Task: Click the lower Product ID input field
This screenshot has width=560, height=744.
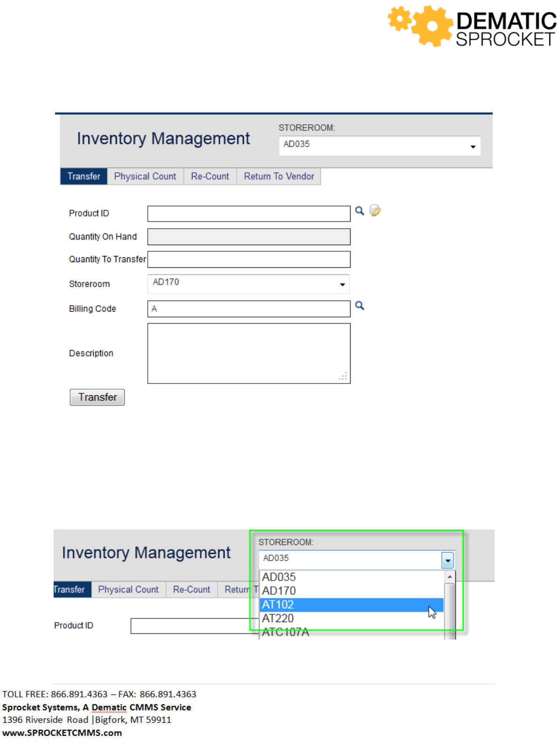Action: pyautogui.click(x=195, y=626)
